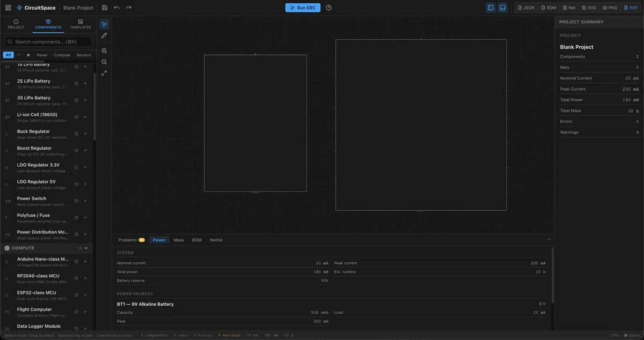Screen dimensions: 644x340
Task: Undo the last action
Action: pyautogui.click(x=116, y=8)
